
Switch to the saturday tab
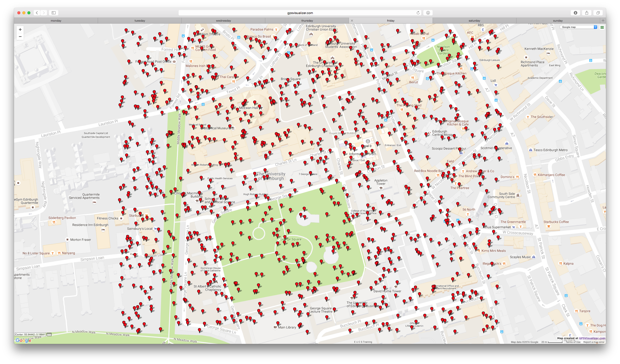tap(474, 21)
